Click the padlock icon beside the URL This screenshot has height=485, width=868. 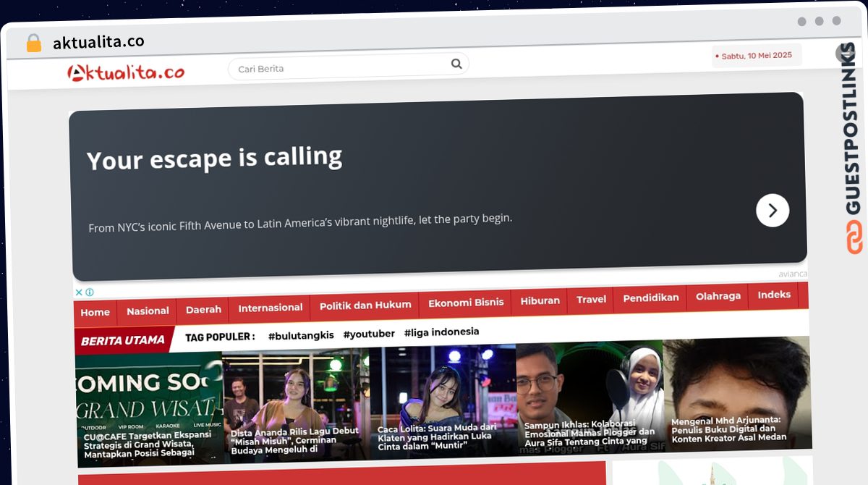[x=33, y=43]
